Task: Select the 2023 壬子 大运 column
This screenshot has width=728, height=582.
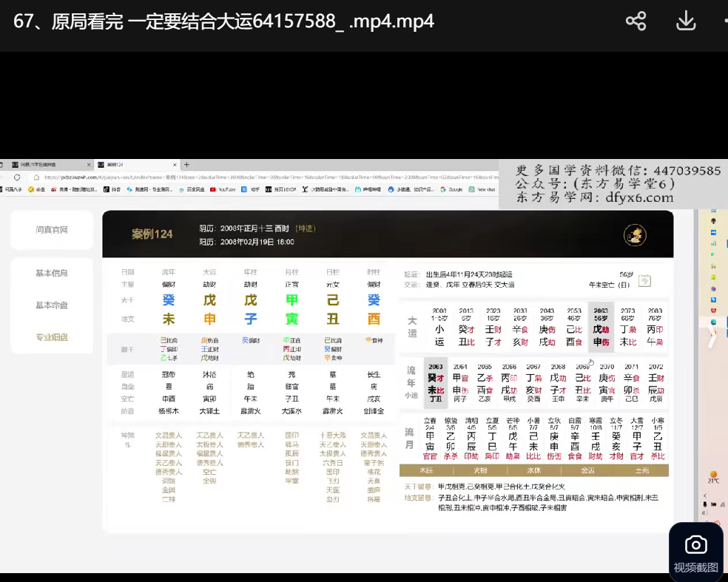Action: point(493,326)
